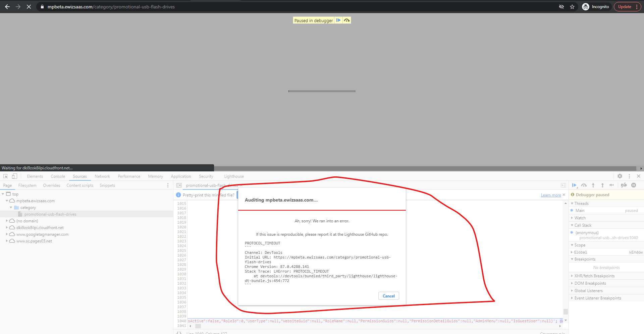Deactivate all breakpoints
Screen dimensions: 644x334
pyautogui.click(x=624, y=185)
